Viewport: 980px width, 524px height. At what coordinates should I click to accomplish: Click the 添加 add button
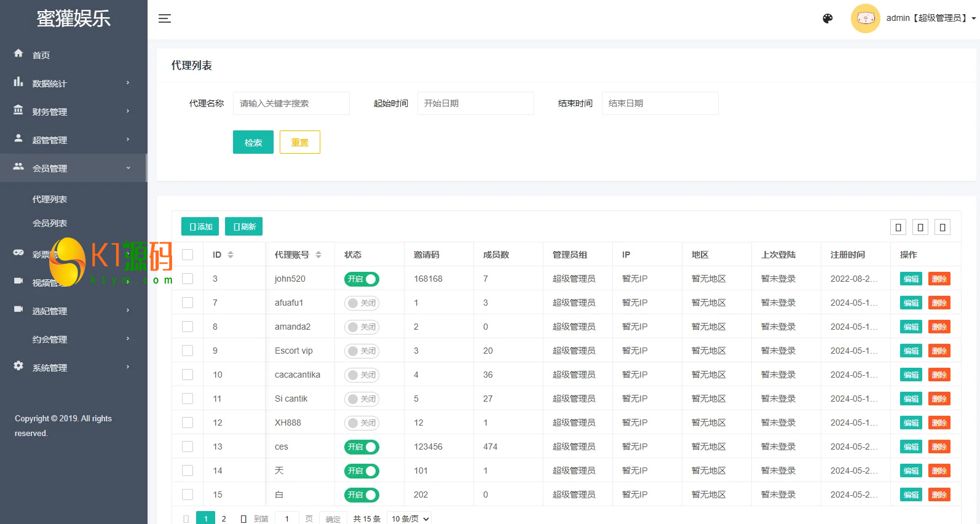point(200,226)
